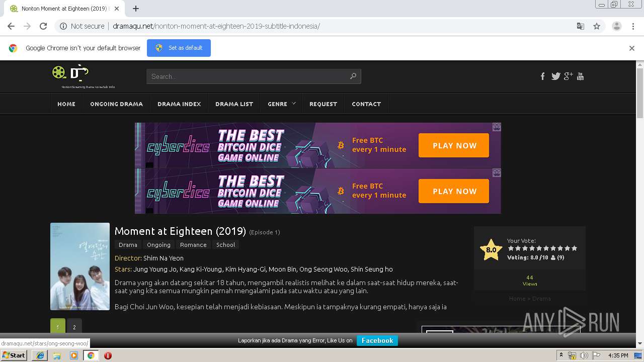
Task: Open the Opera taskbar icon
Action: coord(108,355)
